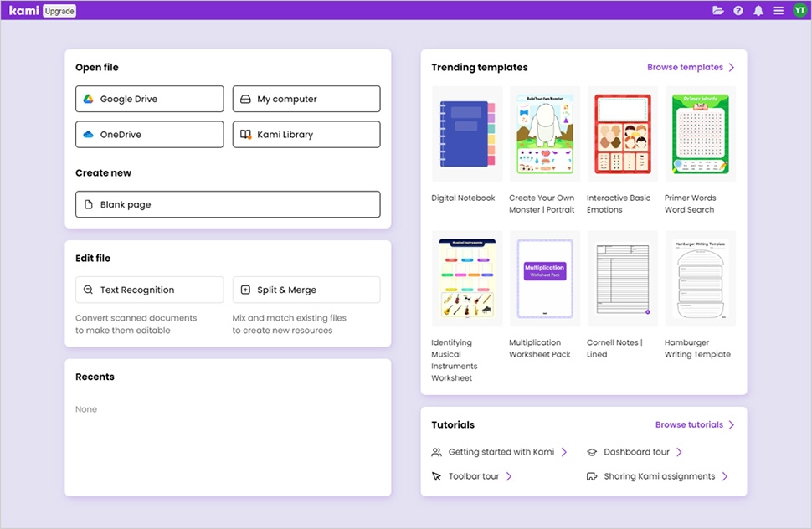Open a file from Google Drive
Screen dimensions: 812x529
pyautogui.click(x=150, y=99)
